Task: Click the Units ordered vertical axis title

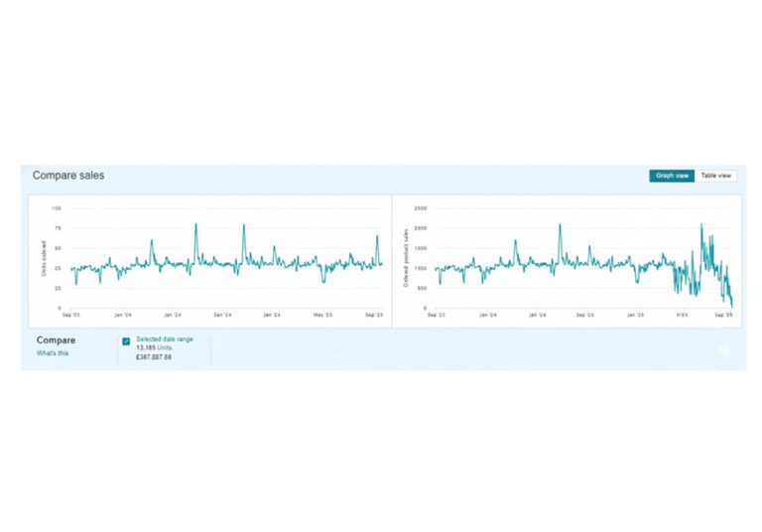Action: [41, 257]
